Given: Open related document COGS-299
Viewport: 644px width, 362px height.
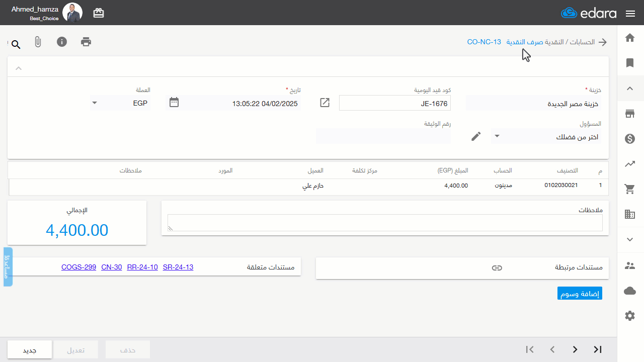Looking at the screenshot, I should pos(78,267).
